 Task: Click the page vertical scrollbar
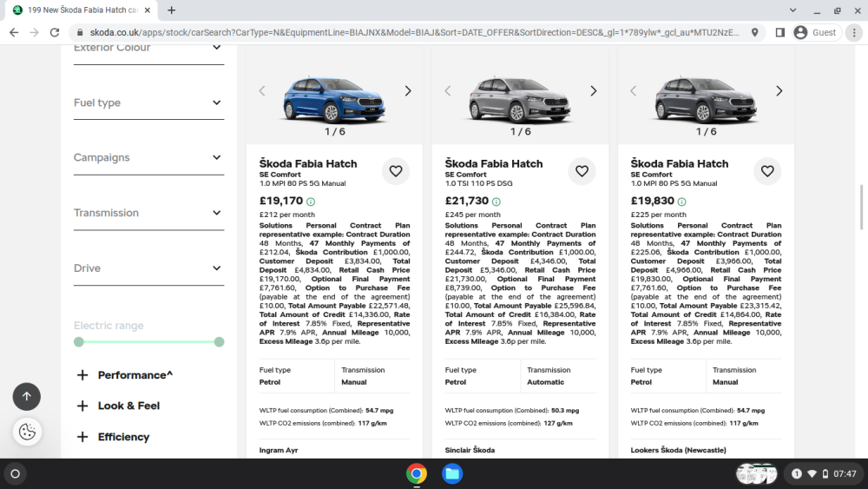point(861,207)
